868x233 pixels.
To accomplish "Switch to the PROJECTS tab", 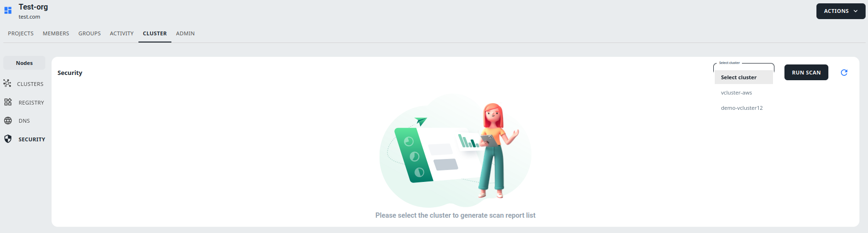I will 21,33.
